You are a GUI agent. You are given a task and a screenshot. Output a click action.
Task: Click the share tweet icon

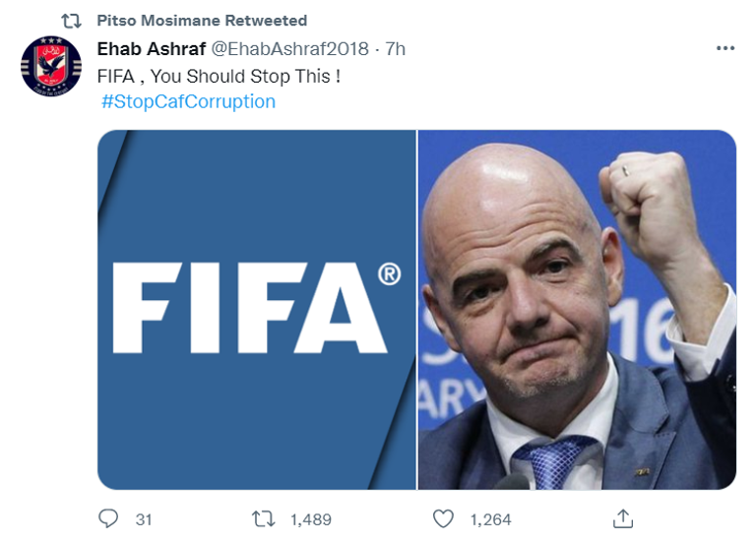coord(622,517)
